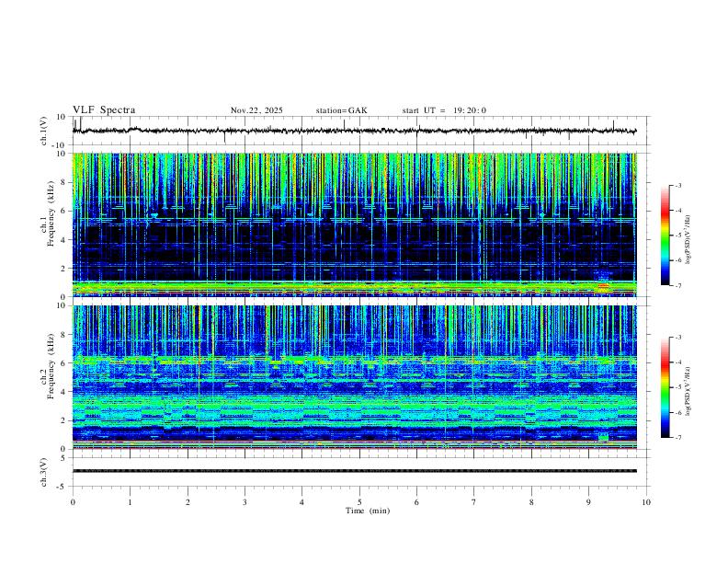Viewport: 728px width, 563px height.
Task: Click the 'ch.1(V)' waveform axis label
Action: 44,131
